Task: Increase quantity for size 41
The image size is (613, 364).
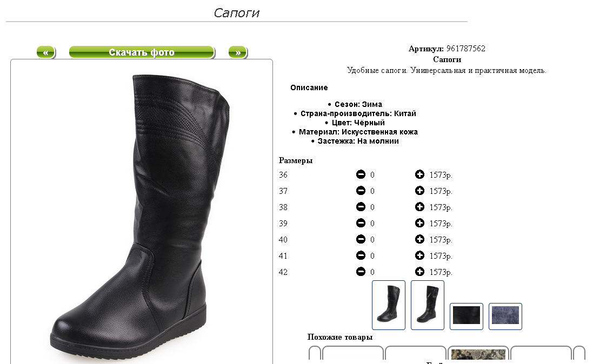Action: (x=419, y=255)
